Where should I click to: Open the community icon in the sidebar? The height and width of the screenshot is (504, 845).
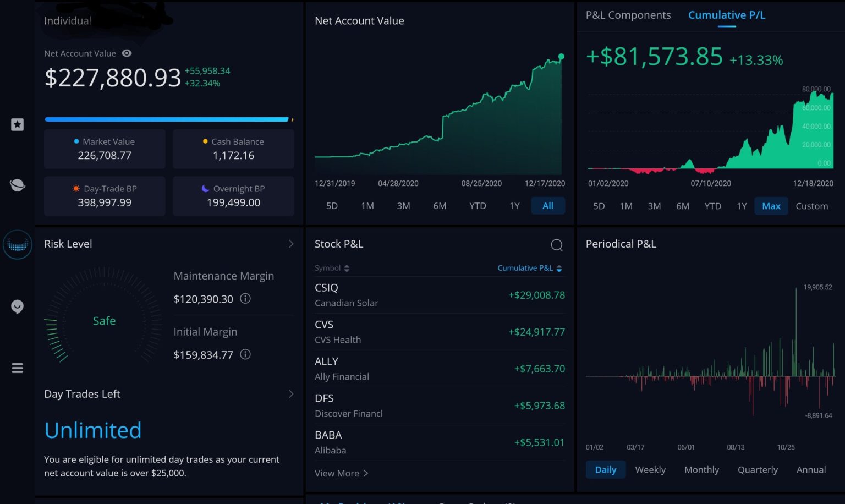[17, 306]
